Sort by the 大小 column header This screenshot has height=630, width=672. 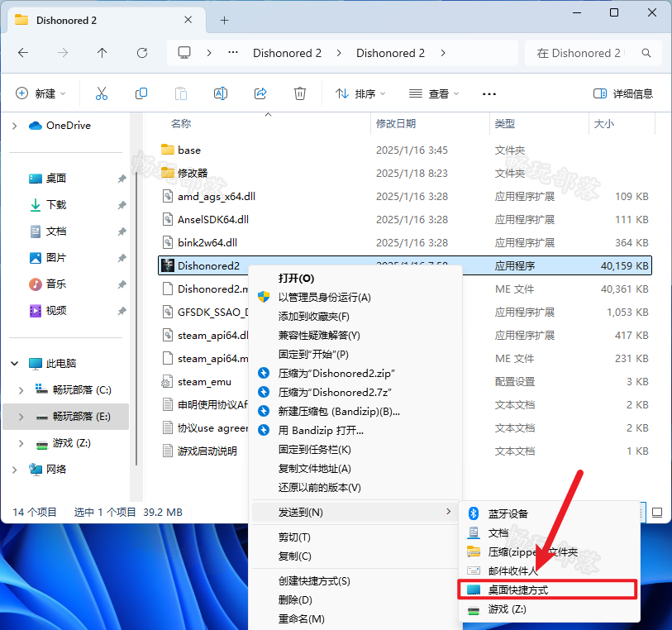tap(604, 124)
